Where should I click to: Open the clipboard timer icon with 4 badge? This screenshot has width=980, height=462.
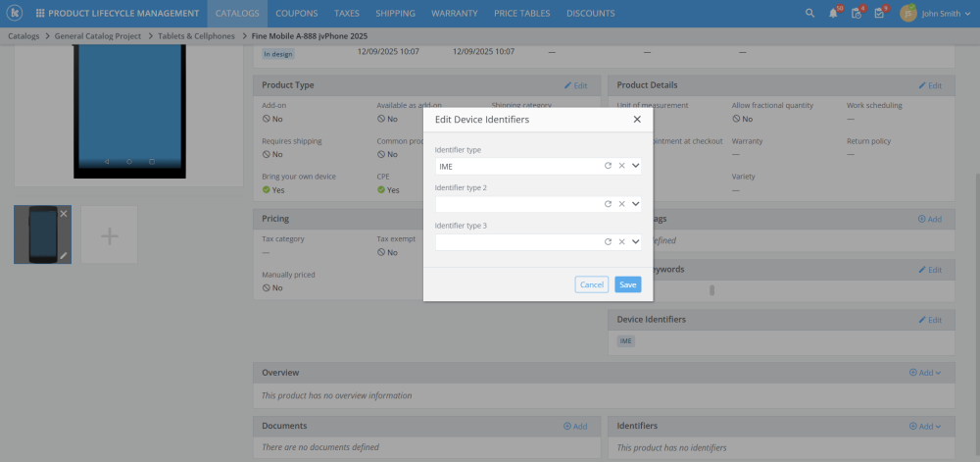857,13
